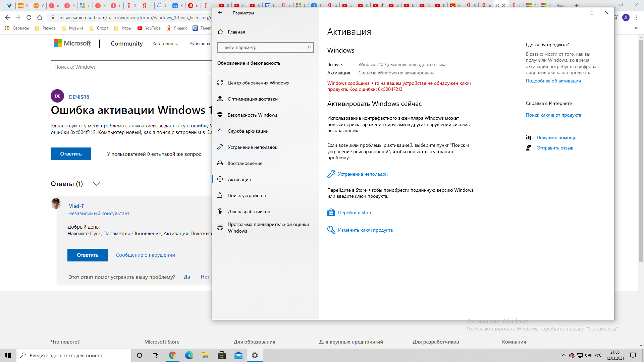Launch Microsoft Edge from taskbar
This screenshot has width=644, height=362.
click(x=189, y=355)
